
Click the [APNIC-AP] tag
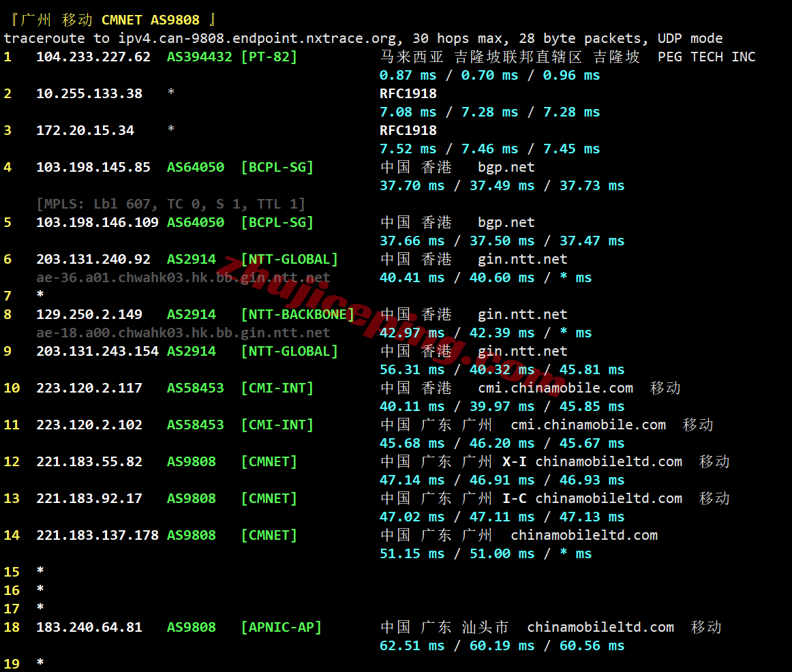click(281, 627)
